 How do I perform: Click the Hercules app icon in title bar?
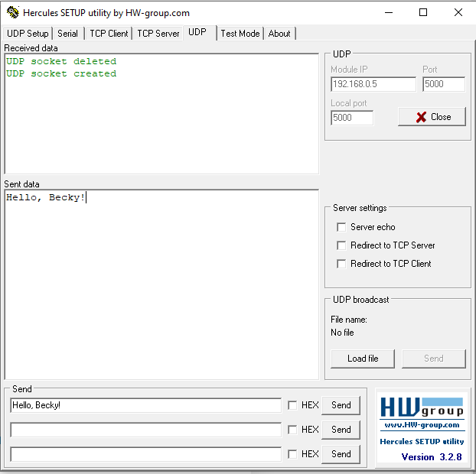[13, 12]
